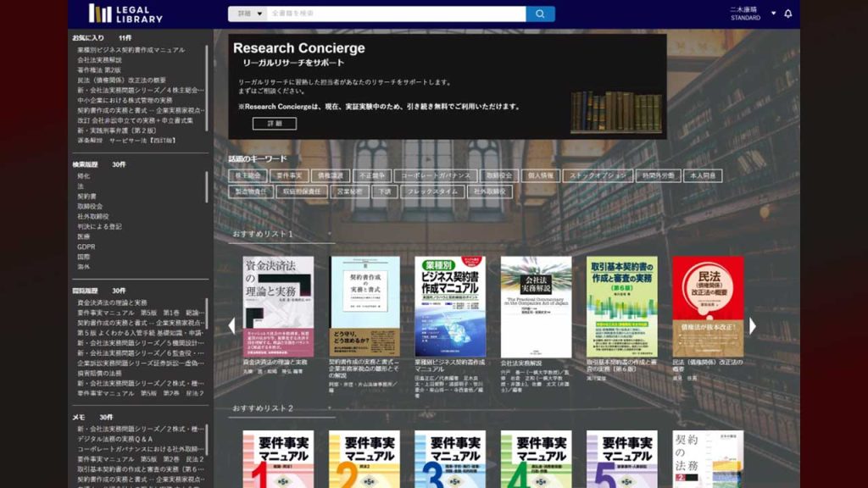Select the 本人同意 keyword tag
868x488 pixels.
pos(703,175)
